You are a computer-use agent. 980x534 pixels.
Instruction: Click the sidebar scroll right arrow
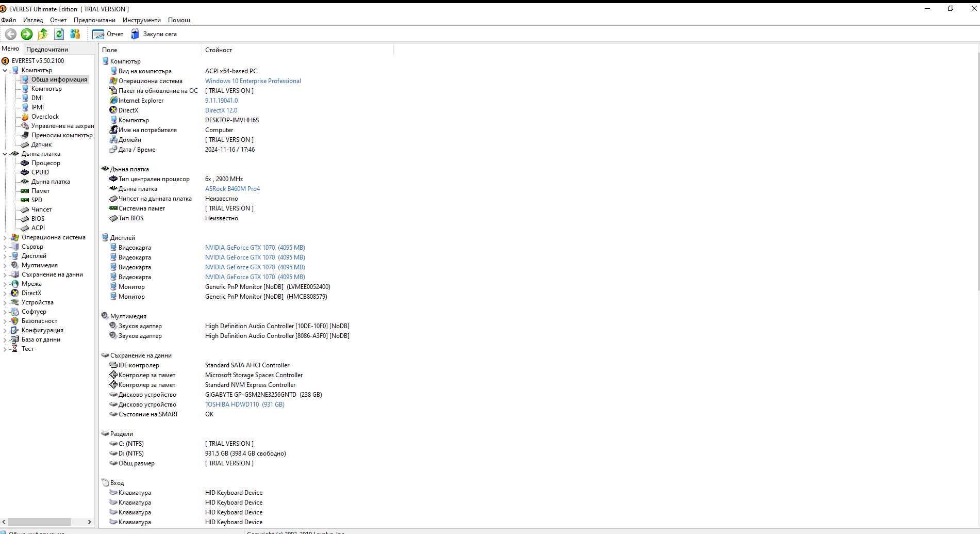point(90,522)
